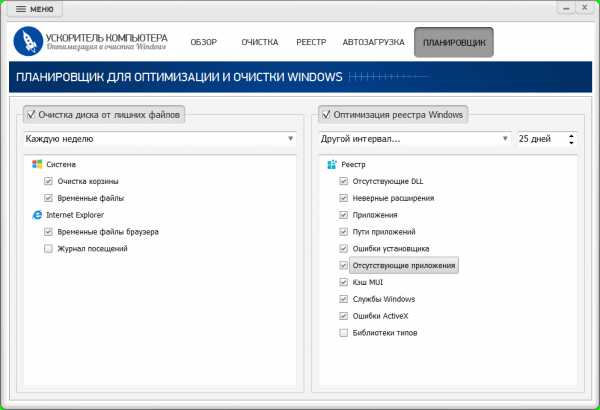600x410 pixels.
Task: Open the Другой интервал dropdown
Action: point(415,139)
